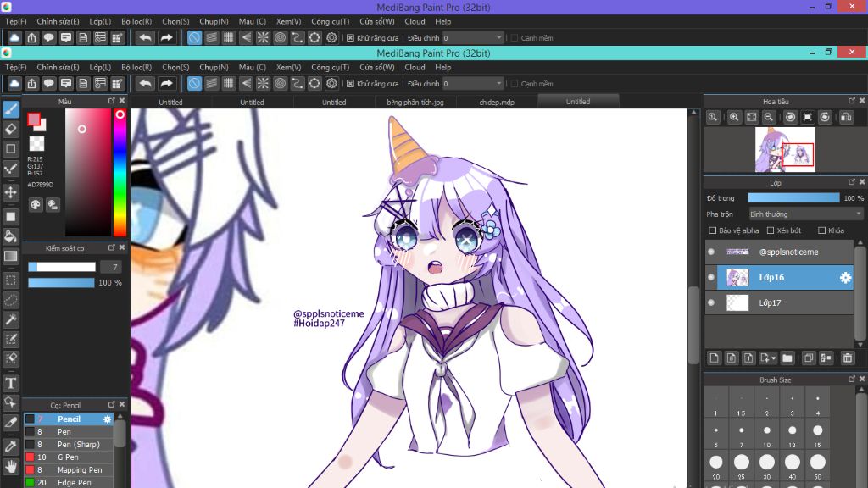Zoom in using the Navigator panel
Viewport: 868px width, 488px height.
pyautogui.click(x=734, y=117)
